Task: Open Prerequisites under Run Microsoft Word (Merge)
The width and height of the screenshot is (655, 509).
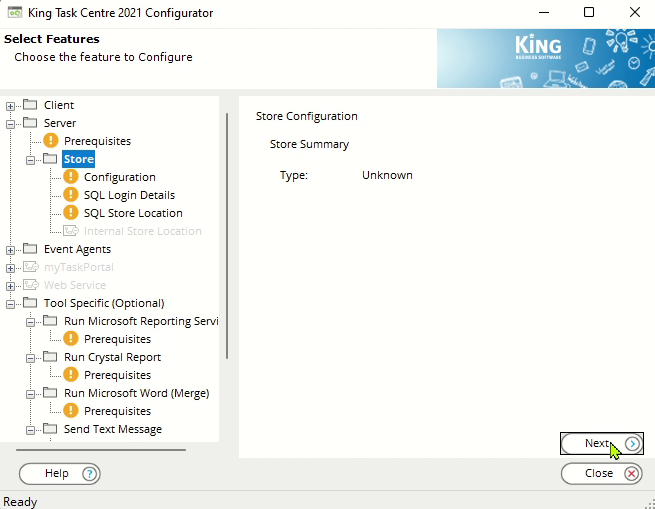Action: 117,411
